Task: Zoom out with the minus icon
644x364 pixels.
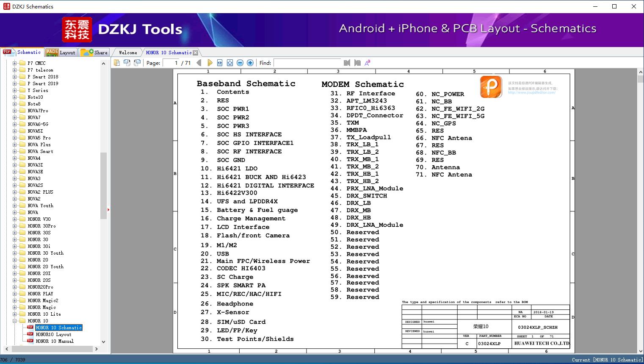Action: tap(240, 63)
